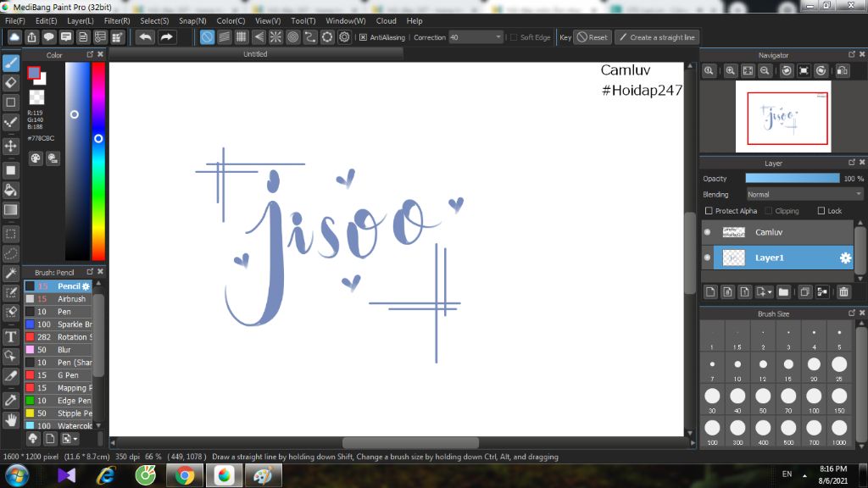Open the Blending mode dropdown
868x488 pixels.
pyautogui.click(x=804, y=195)
